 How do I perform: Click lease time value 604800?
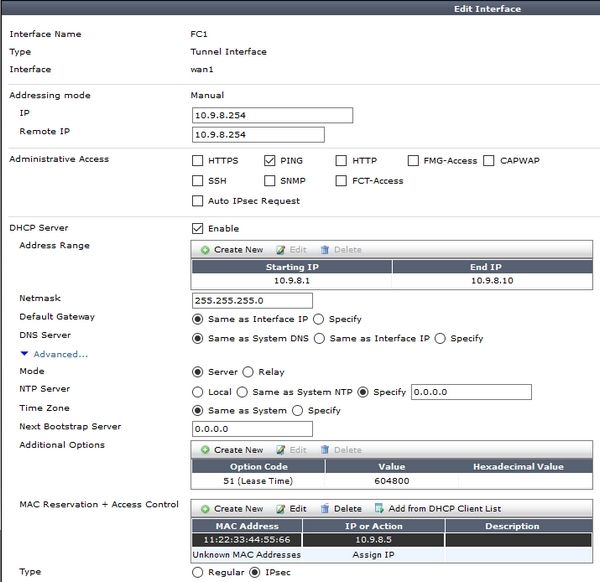(x=391, y=481)
